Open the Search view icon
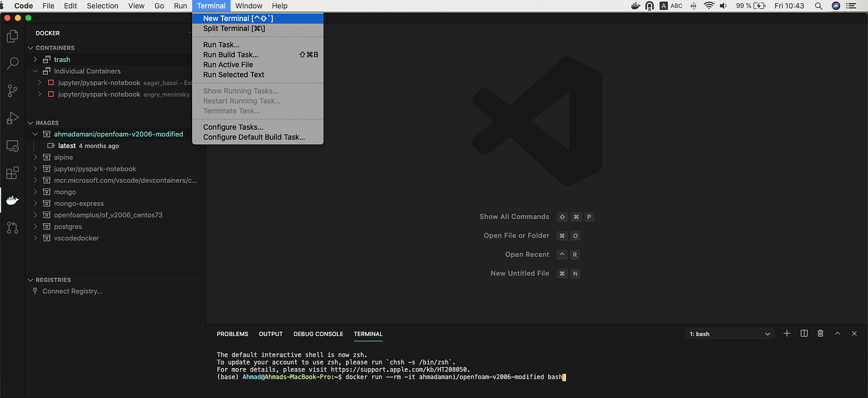 tap(12, 63)
